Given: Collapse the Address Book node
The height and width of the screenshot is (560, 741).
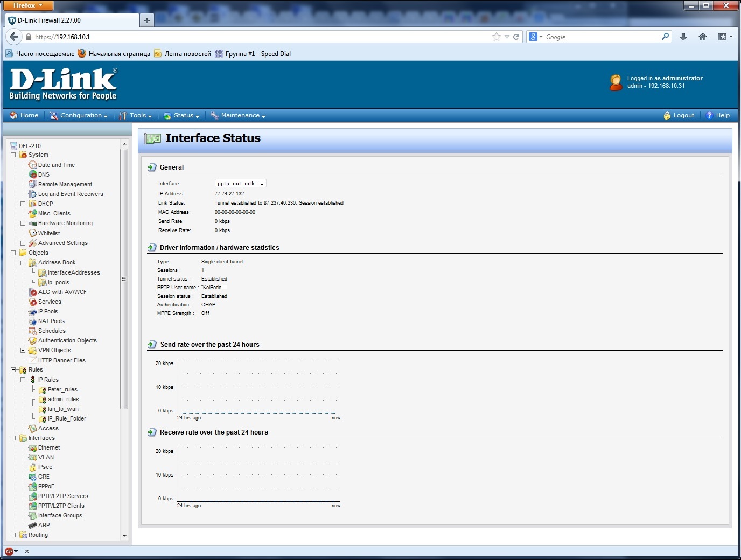Looking at the screenshot, I should [23, 262].
